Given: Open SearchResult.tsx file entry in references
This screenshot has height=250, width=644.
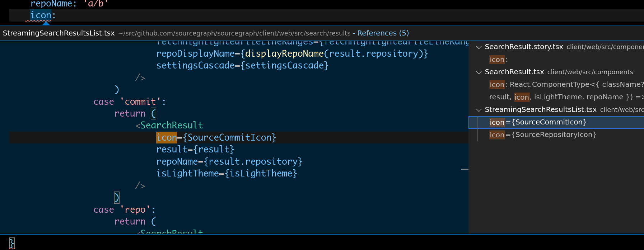Looking at the screenshot, I should 514,72.
